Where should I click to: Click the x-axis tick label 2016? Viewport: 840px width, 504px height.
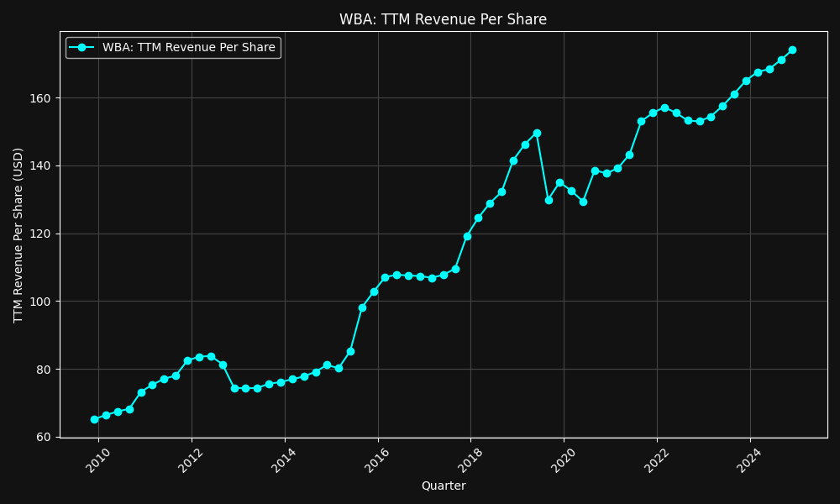point(377,460)
